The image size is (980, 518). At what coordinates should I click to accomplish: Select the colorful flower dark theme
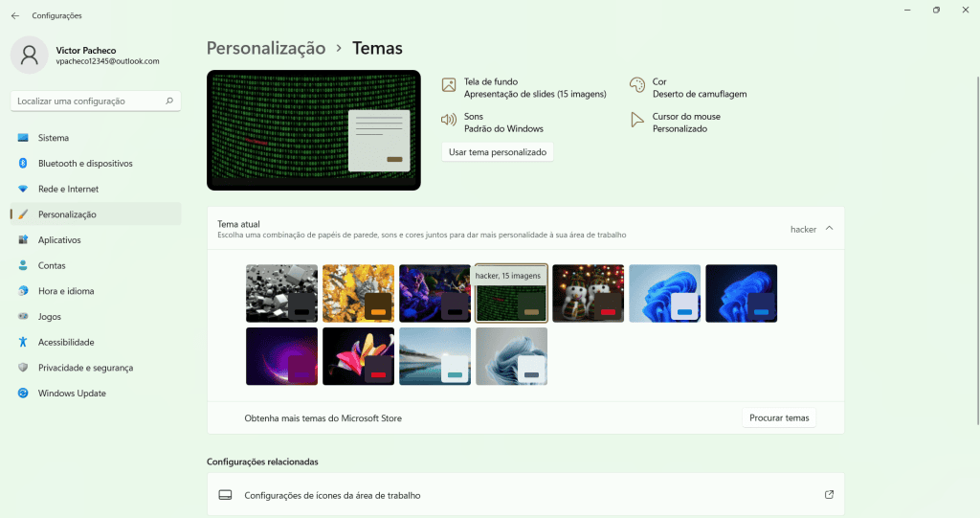(x=358, y=356)
